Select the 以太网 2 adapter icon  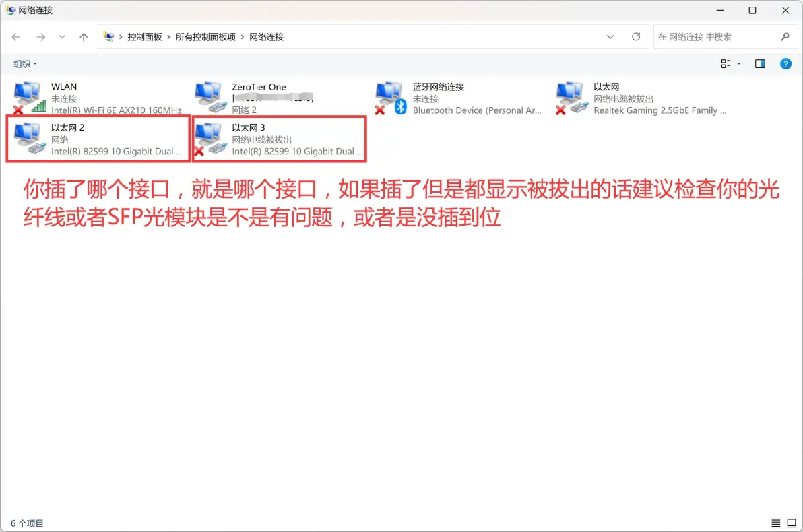tap(28, 139)
